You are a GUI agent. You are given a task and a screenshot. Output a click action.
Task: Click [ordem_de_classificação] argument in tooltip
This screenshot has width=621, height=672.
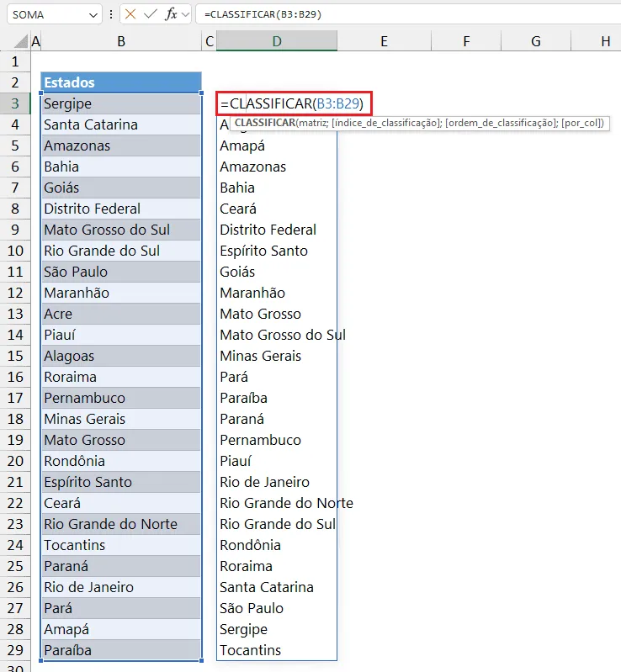coord(501,123)
